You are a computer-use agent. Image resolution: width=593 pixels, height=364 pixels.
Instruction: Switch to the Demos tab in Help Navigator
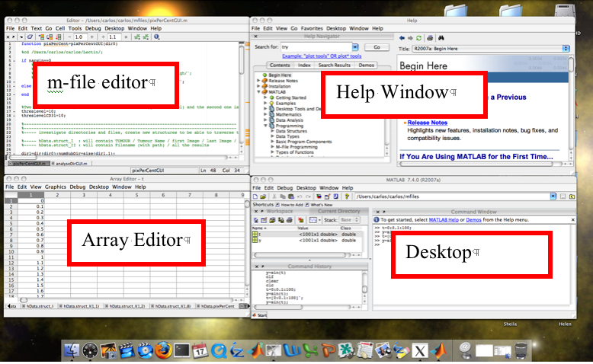tap(366, 65)
